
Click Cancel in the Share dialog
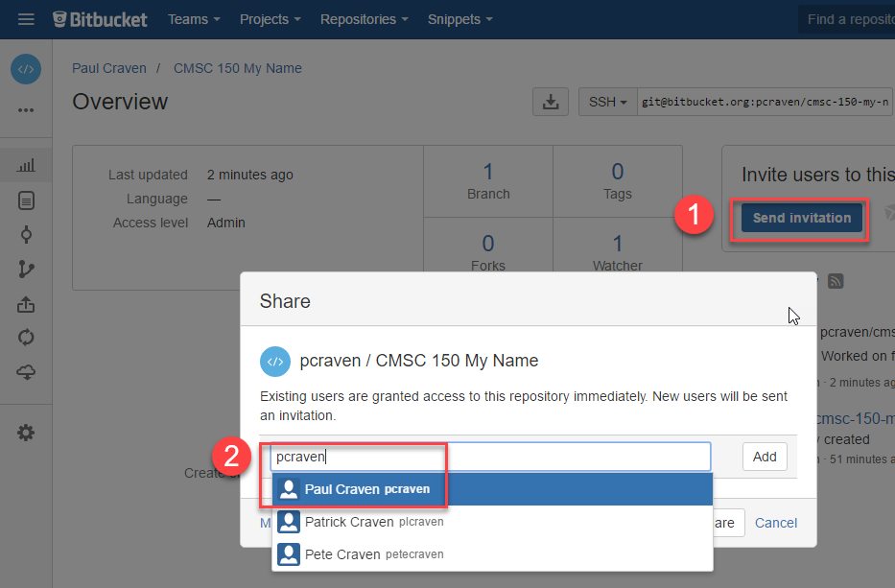[x=776, y=523]
